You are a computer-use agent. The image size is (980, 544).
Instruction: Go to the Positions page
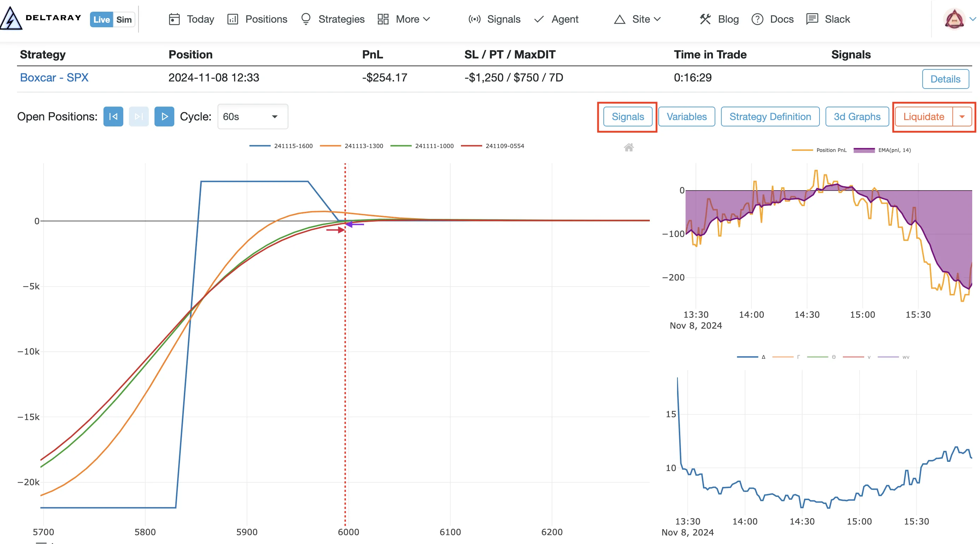257,19
